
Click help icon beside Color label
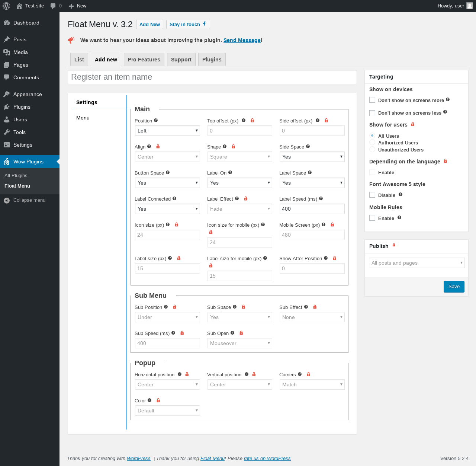click(149, 400)
